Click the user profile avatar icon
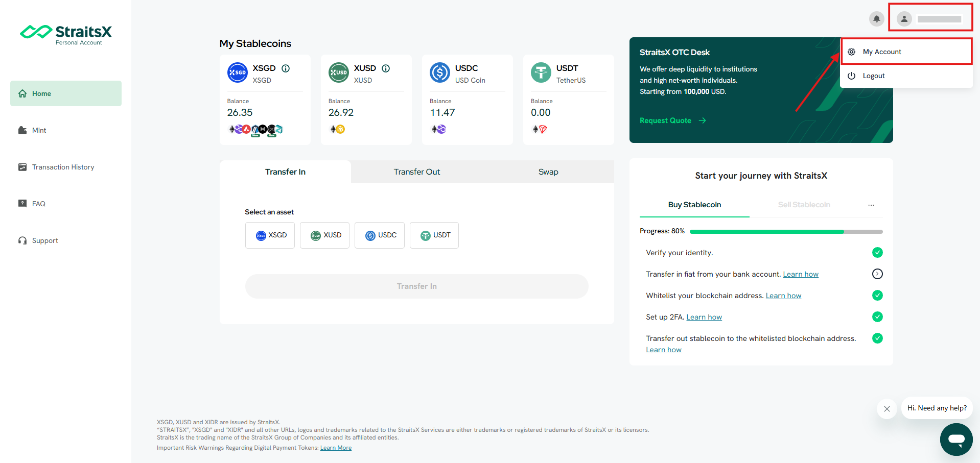The height and width of the screenshot is (463, 980). click(x=904, y=19)
